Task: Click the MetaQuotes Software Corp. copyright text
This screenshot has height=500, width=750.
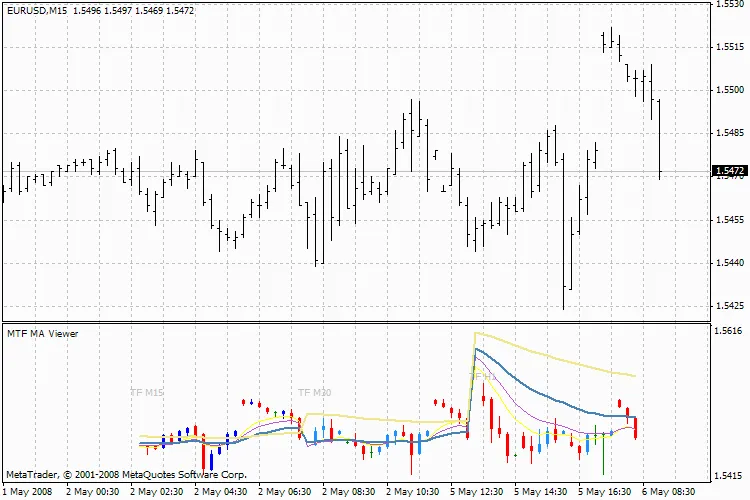Action: click(125, 474)
